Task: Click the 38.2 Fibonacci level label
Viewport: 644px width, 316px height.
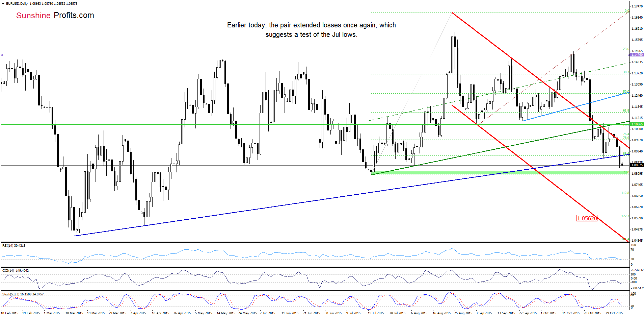Action: (626, 73)
